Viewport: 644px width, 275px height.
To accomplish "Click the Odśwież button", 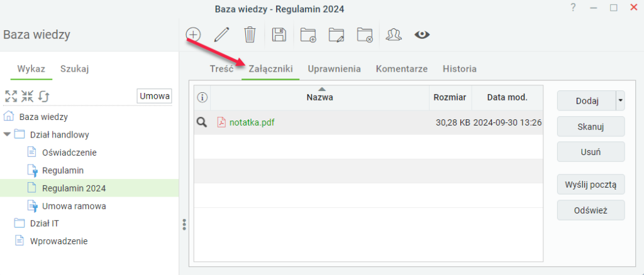I will [x=591, y=210].
